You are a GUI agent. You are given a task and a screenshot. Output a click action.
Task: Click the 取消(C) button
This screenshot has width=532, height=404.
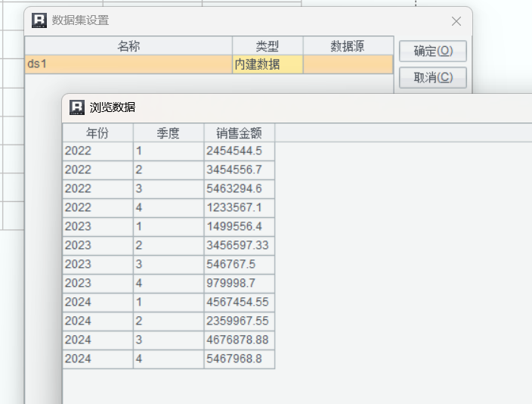click(x=432, y=77)
